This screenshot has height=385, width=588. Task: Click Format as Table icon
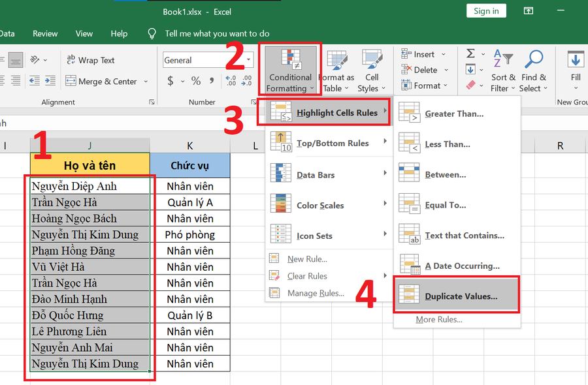[x=336, y=61]
